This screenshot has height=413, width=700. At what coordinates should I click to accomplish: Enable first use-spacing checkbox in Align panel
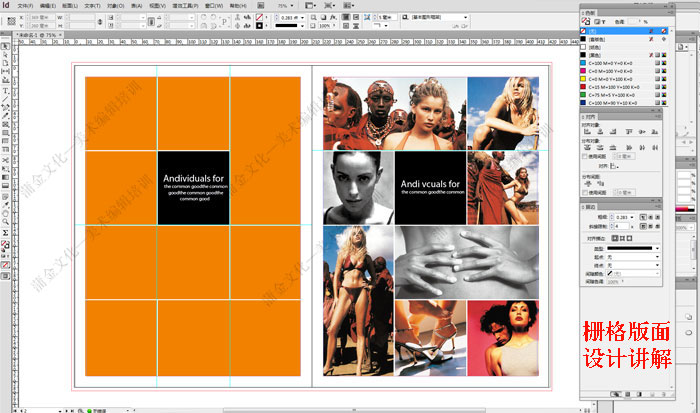[x=585, y=156]
